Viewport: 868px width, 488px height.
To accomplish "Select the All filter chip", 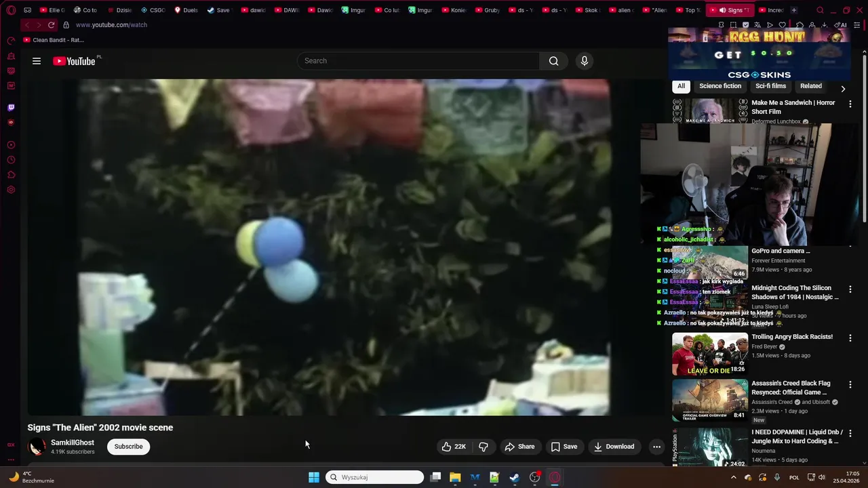I will [x=681, y=86].
